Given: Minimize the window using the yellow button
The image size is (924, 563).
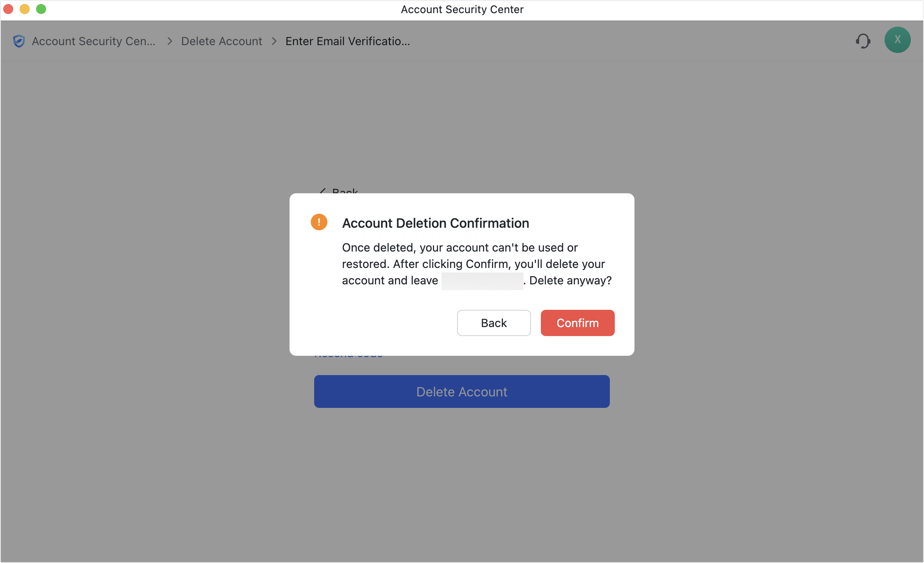Looking at the screenshot, I should [25, 9].
